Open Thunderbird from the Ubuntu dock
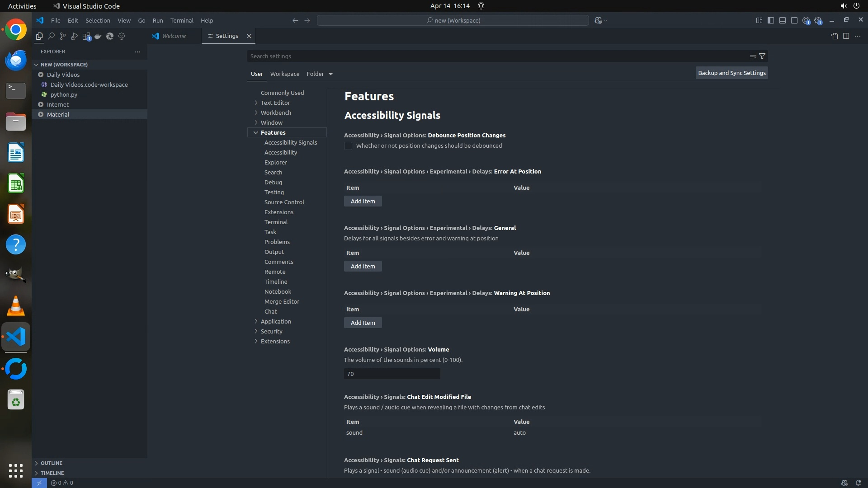 (x=16, y=60)
